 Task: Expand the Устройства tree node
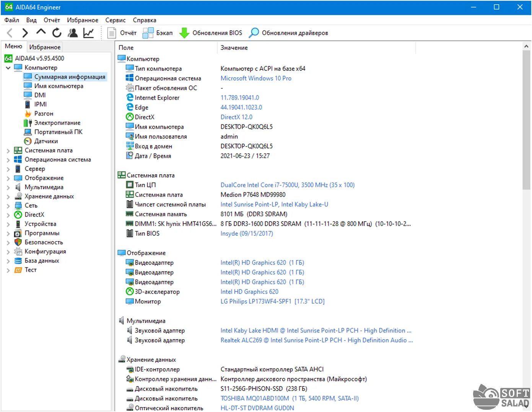tap(8, 224)
